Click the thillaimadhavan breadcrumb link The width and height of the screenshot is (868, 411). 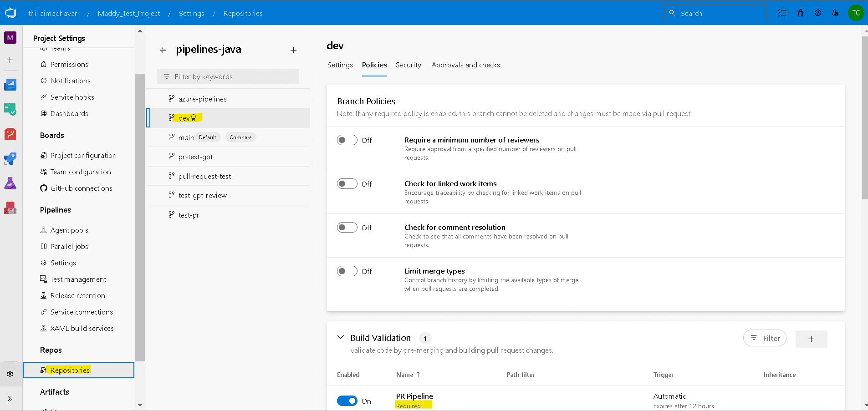54,13
